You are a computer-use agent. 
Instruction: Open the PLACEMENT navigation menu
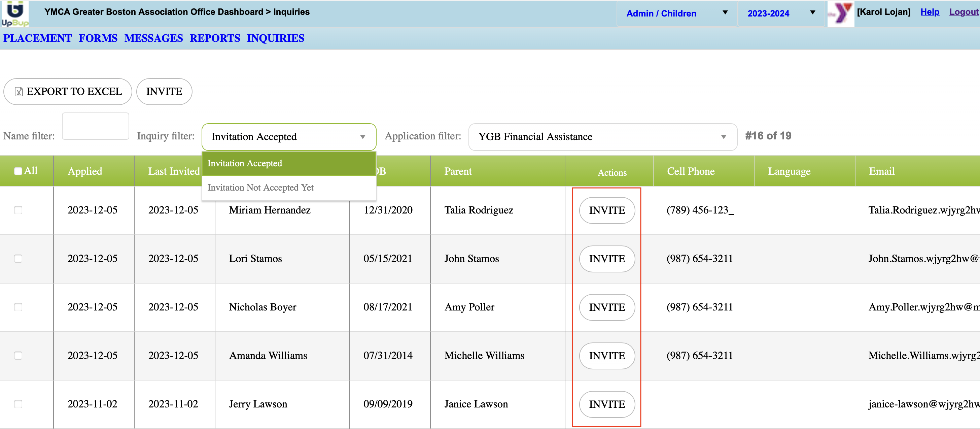(x=37, y=38)
